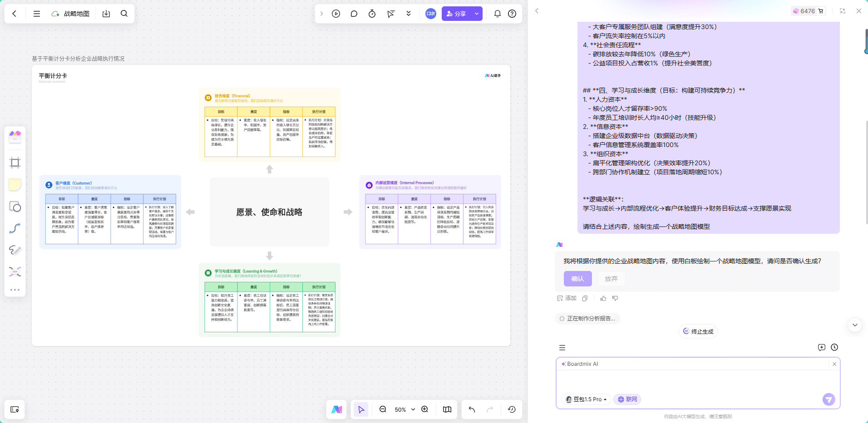
Task: Click 放弃 to abandon generation
Action: [611, 279]
